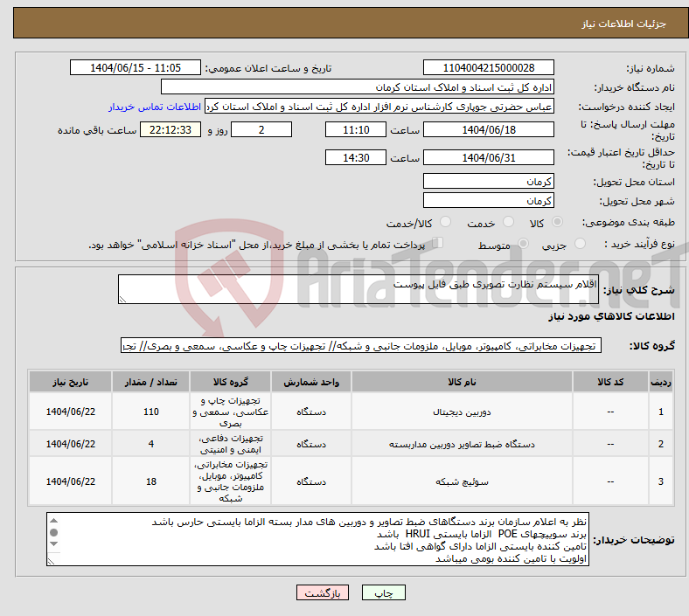This screenshot has width=689, height=616.
Task: Select the جزیی purchase type radio
Action: pyautogui.click(x=580, y=244)
